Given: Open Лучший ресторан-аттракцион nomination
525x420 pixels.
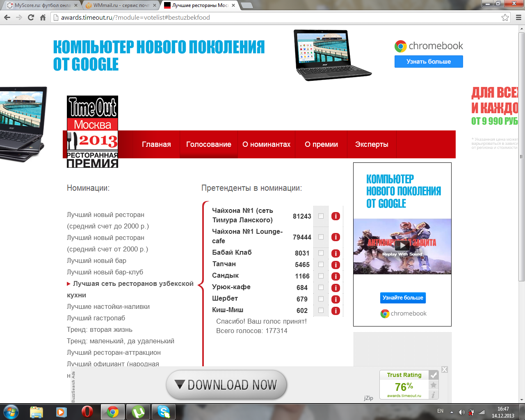Looking at the screenshot, I should click(x=114, y=352).
